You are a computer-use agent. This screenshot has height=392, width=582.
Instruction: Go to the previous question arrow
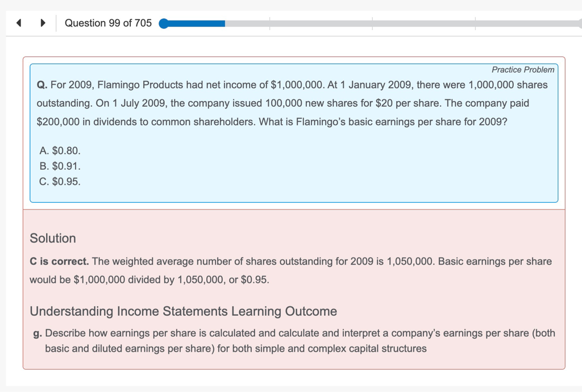tap(19, 23)
